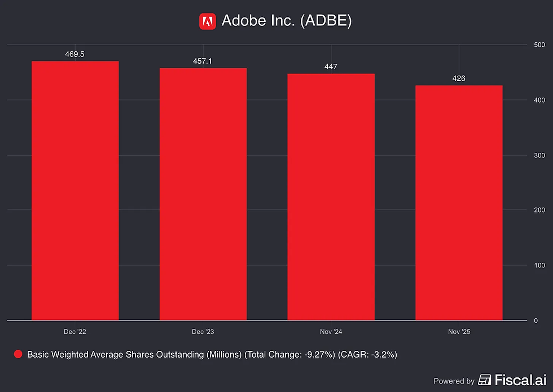Click the Dec '22 axis label
The image size is (553, 392).
click(x=74, y=332)
